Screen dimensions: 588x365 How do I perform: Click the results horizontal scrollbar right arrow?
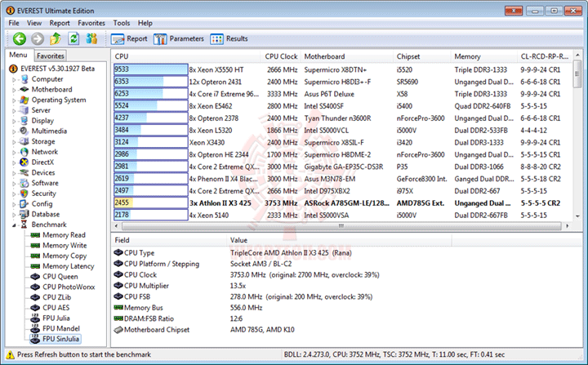[567, 226]
